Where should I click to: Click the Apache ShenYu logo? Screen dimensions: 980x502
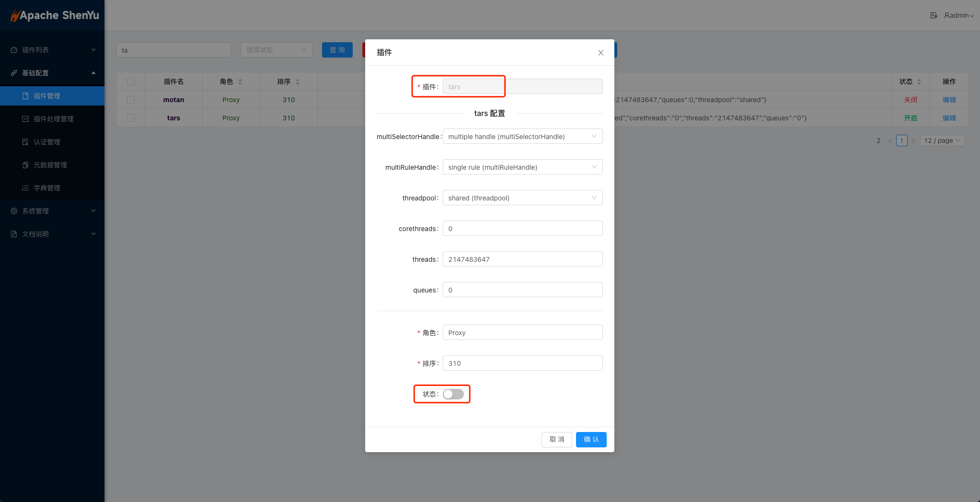pos(55,15)
